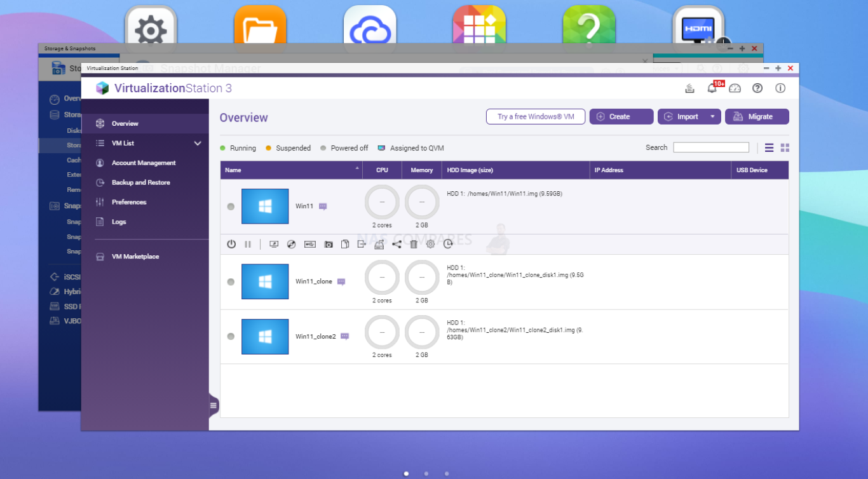The image size is (868, 479).
Task: Sort by the Name column arrow
Action: point(356,168)
